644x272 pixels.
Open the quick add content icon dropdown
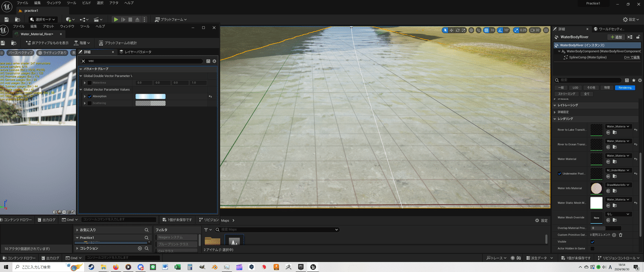pos(70,19)
